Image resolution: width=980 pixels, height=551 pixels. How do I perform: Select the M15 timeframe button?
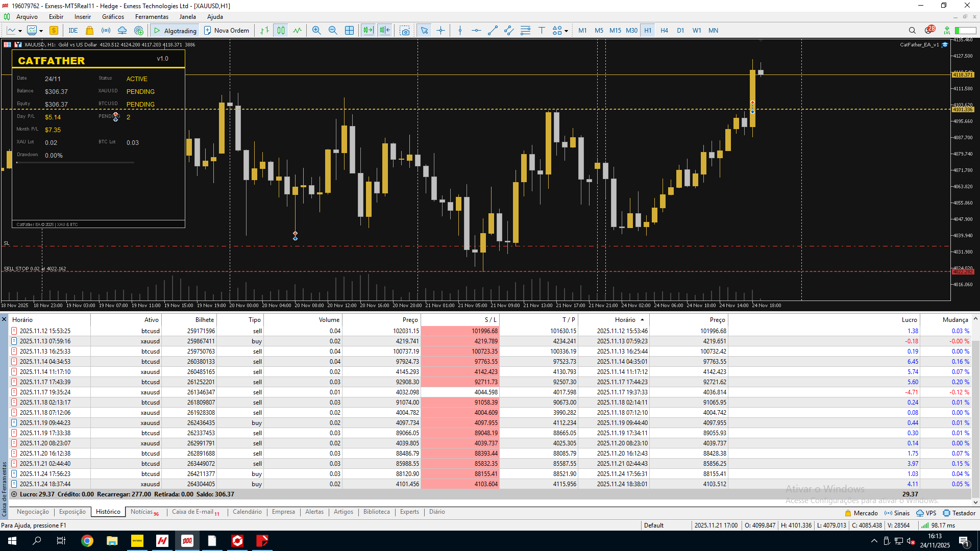coord(615,31)
